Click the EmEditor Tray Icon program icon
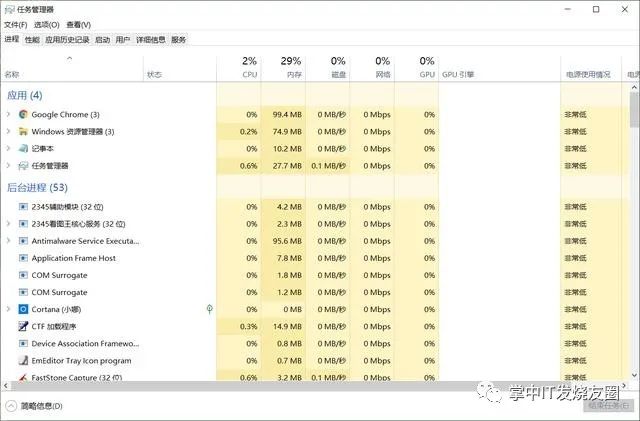 23,361
